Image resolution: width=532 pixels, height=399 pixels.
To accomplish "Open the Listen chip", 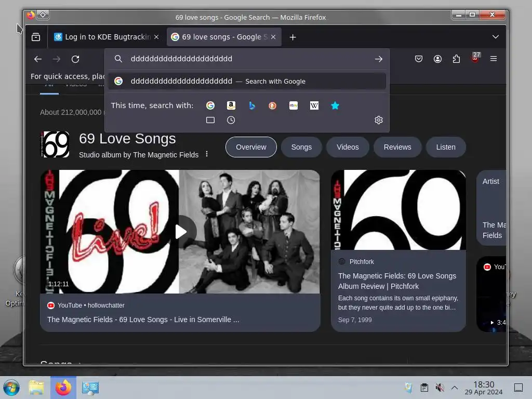I will click(x=446, y=147).
